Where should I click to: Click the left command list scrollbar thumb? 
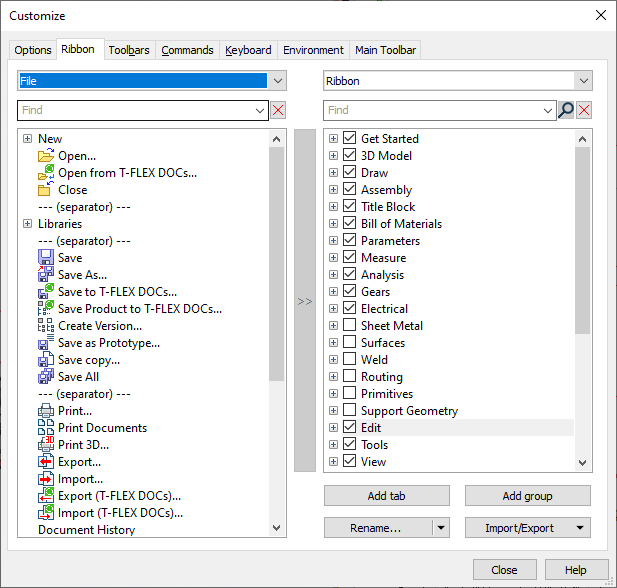pyautogui.click(x=277, y=264)
